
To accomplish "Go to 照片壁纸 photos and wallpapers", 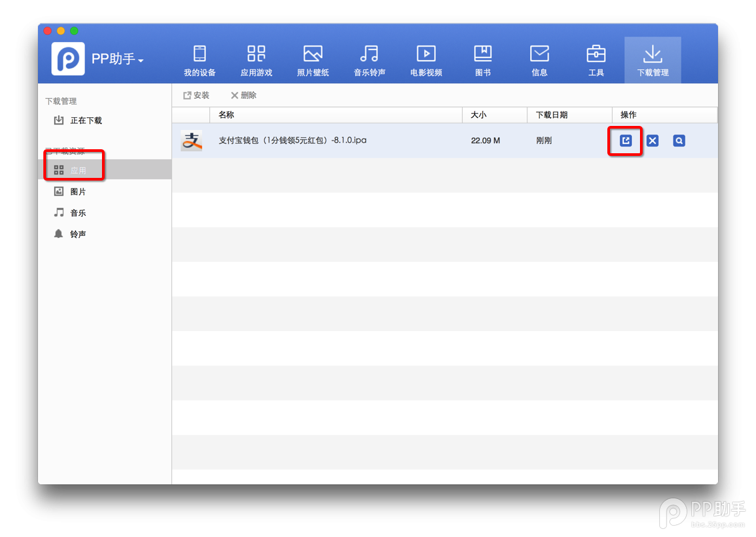I will click(313, 60).
